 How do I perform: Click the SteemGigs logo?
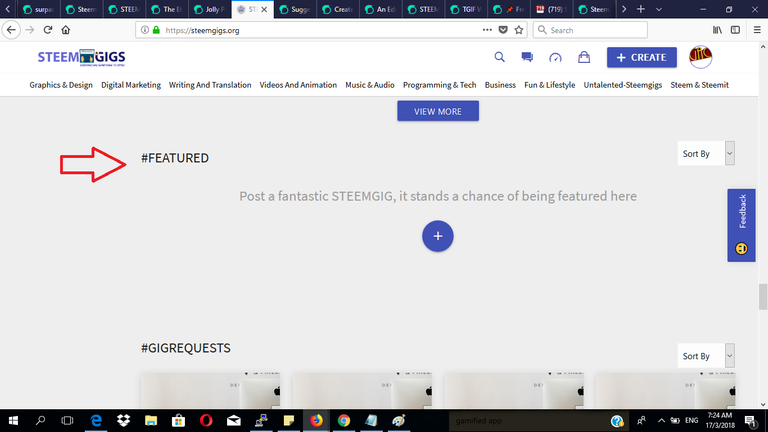click(x=81, y=58)
